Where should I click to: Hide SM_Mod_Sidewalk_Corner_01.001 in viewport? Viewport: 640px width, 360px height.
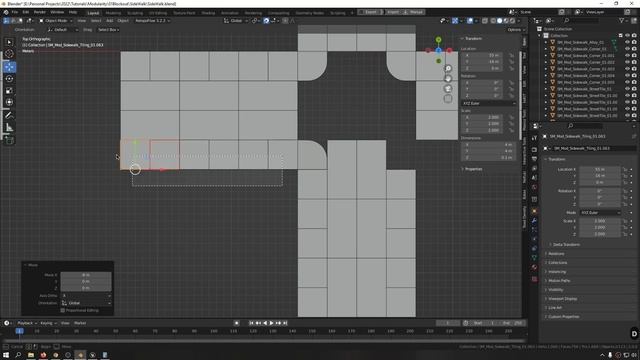(x=627, y=55)
